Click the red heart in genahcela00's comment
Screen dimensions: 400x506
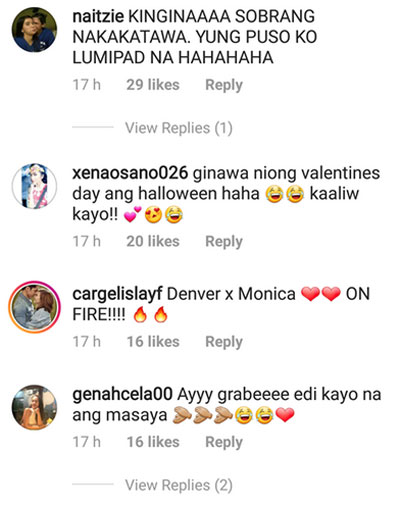pos(285,415)
